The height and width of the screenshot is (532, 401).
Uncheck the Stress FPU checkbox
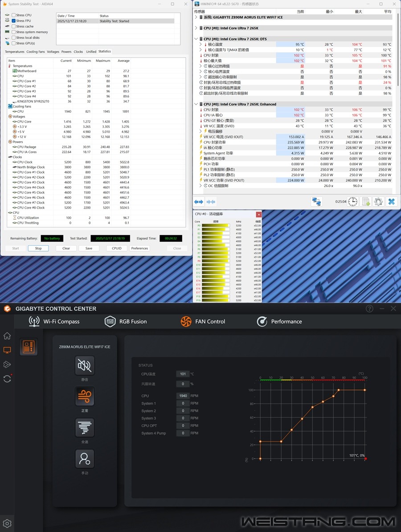click(x=14, y=21)
